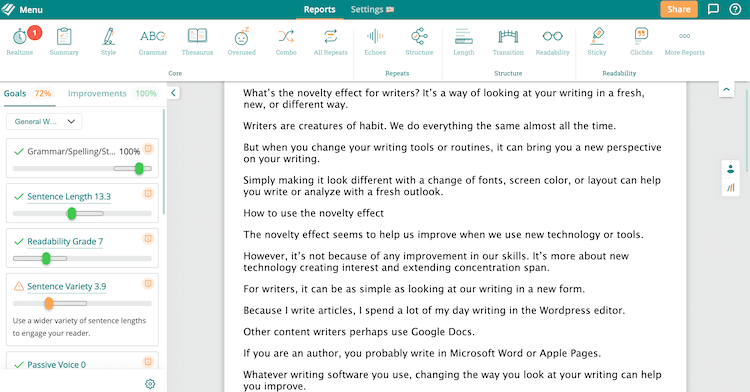Click info icon for Sentence Length goal
This screenshot has height=392, width=750.
pos(148,194)
